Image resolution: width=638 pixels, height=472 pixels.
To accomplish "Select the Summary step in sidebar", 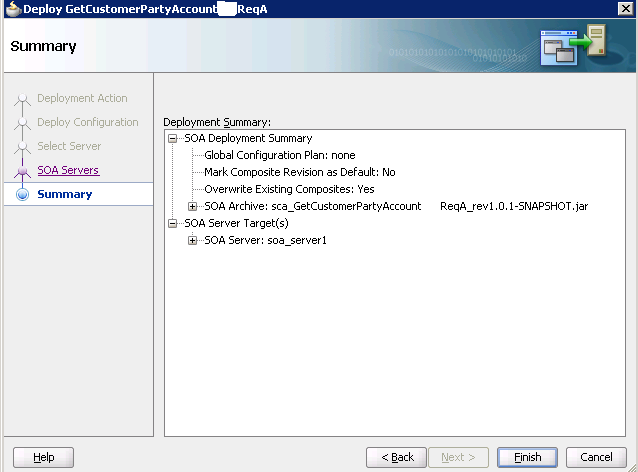I will 65,194.
